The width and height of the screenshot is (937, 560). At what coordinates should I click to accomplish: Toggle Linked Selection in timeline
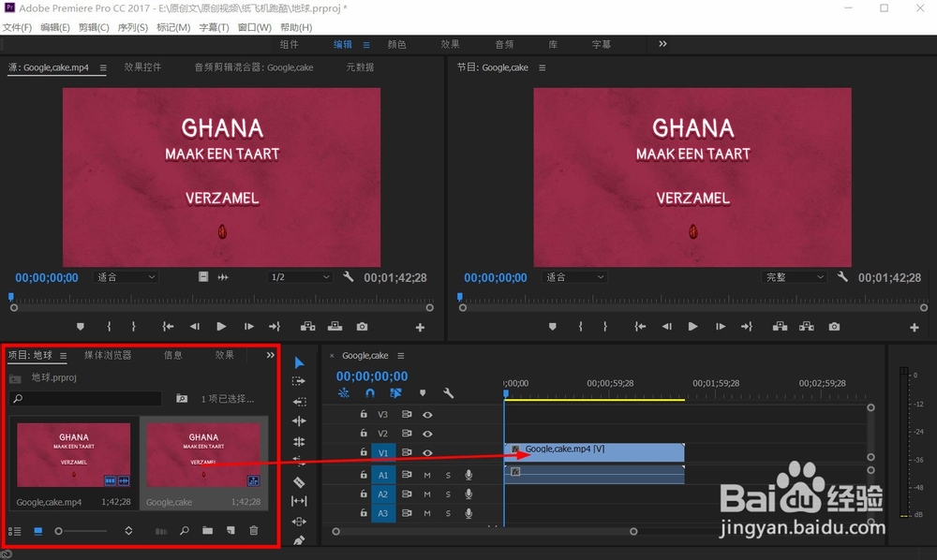pyautogui.click(x=395, y=392)
